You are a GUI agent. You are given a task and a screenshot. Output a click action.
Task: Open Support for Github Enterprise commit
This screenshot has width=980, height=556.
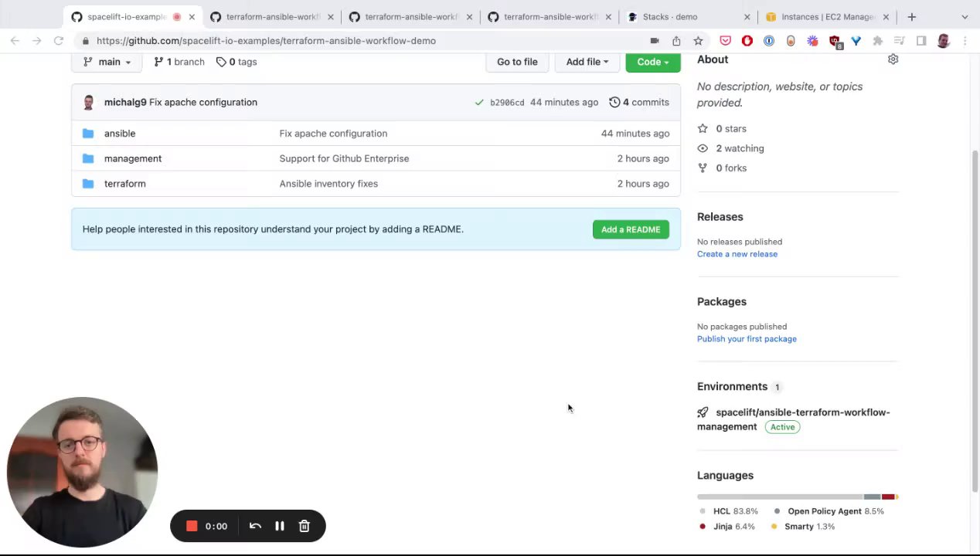coord(344,158)
